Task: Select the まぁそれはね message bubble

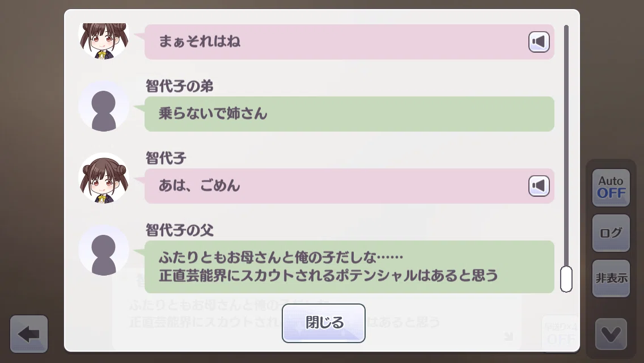Action: coord(349,41)
